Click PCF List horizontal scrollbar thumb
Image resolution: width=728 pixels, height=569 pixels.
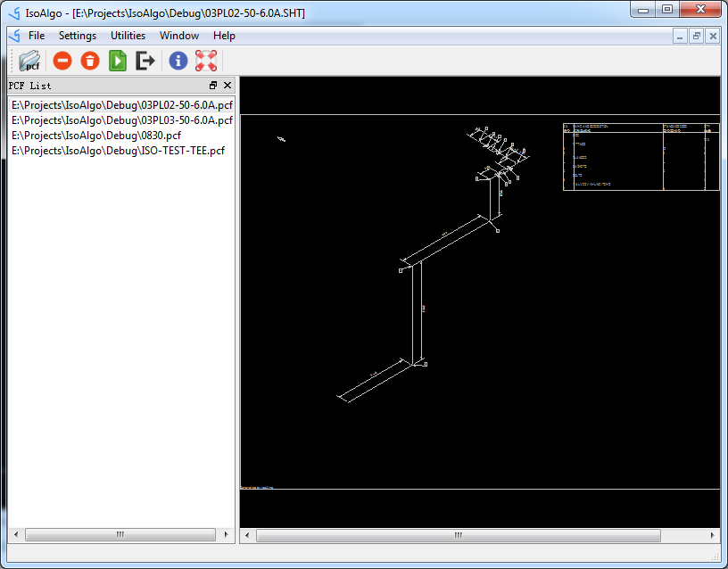point(120,534)
